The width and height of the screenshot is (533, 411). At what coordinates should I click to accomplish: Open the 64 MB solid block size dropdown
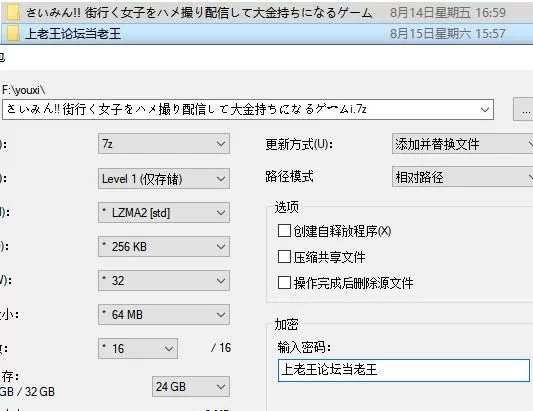164,314
